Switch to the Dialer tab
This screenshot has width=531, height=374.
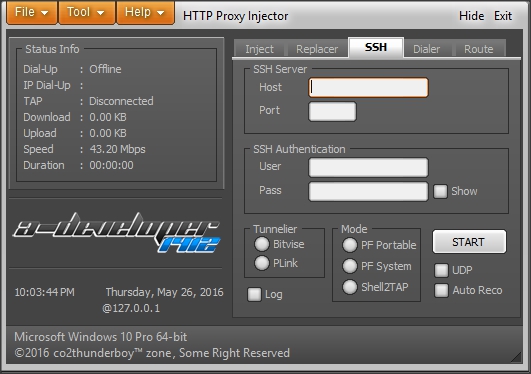[x=427, y=49]
